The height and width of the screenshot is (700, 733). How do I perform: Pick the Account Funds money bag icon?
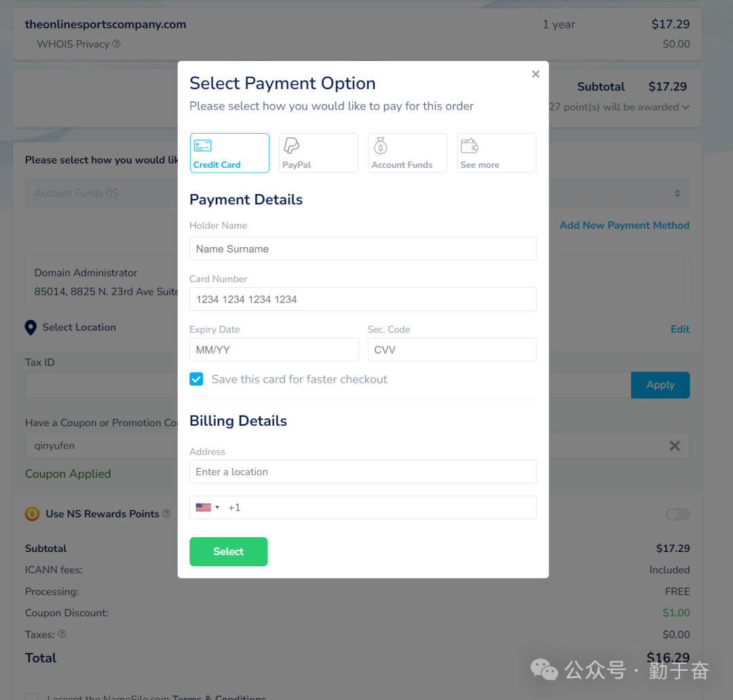[381, 145]
